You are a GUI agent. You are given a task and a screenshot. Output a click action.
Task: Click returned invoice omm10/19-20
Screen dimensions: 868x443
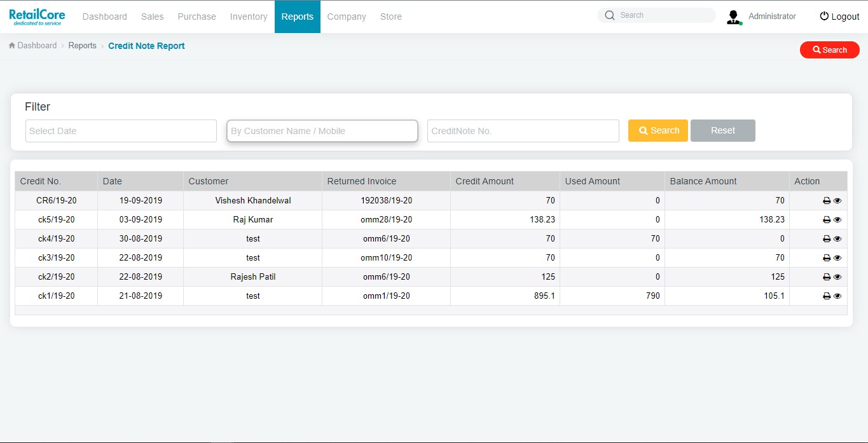coord(387,258)
